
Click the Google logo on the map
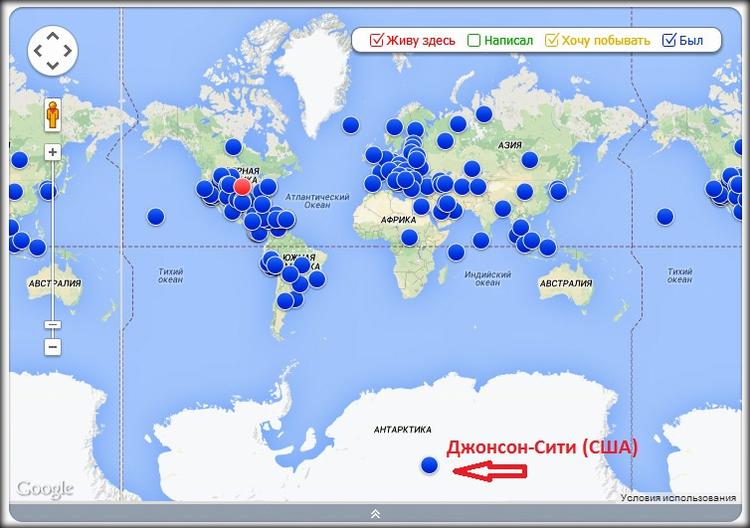[45, 488]
